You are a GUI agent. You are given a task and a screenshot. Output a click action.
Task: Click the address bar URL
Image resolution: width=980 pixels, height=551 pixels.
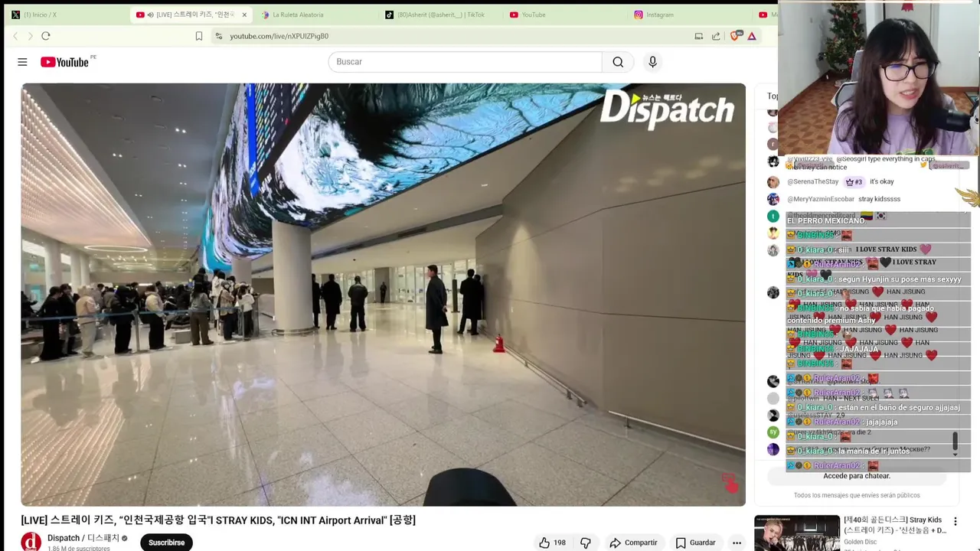pyautogui.click(x=279, y=36)
